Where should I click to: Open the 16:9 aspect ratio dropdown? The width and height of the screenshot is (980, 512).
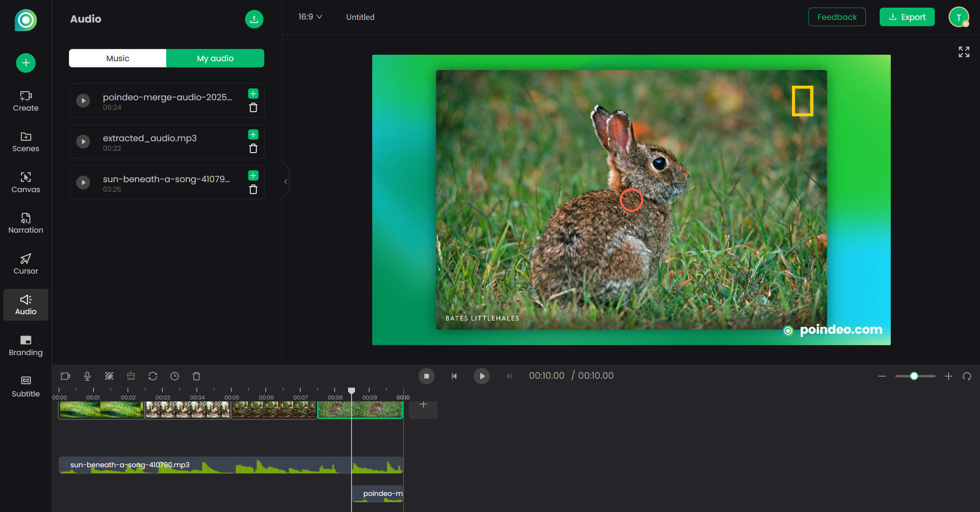click(310, 17)
